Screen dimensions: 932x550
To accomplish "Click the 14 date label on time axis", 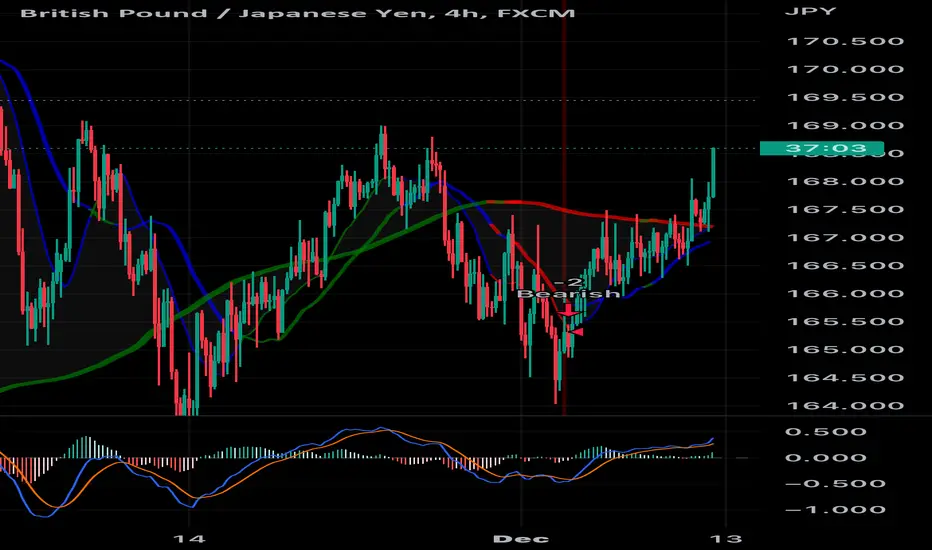I will click(189, 539).
